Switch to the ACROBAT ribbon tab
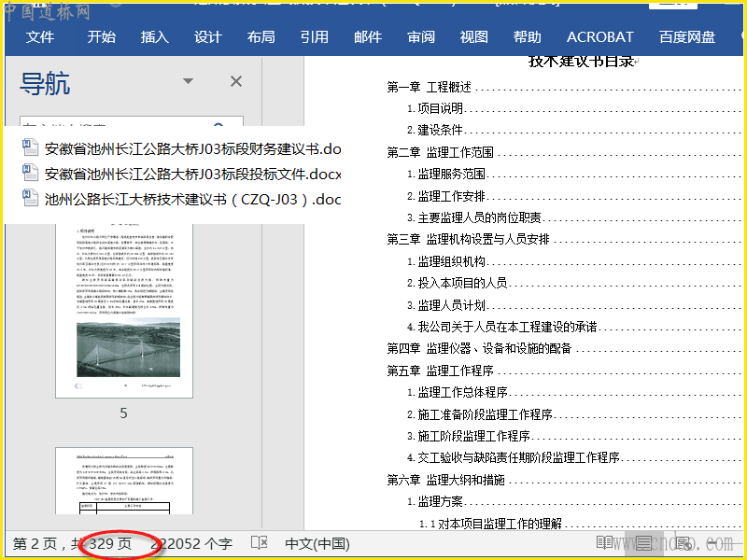Image resolution: width=747 pixels, height=560 pixels. click(599, 36)
